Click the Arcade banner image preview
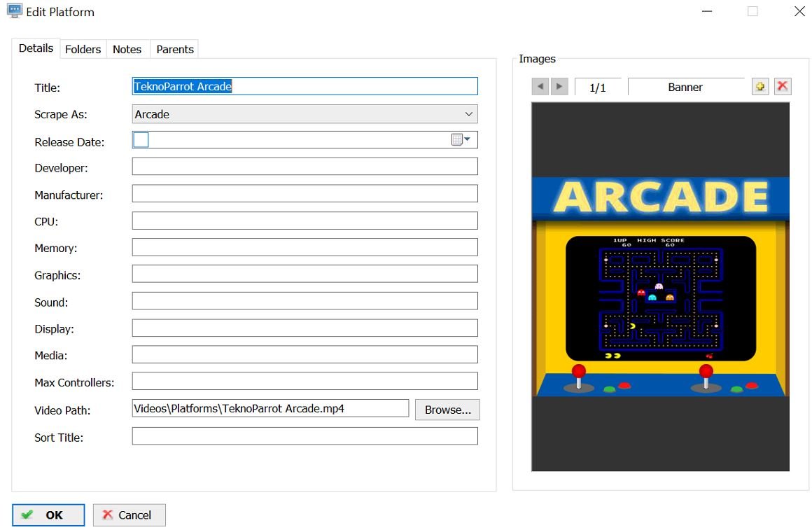This screenshot has height=530, width=812. (660, 286)
